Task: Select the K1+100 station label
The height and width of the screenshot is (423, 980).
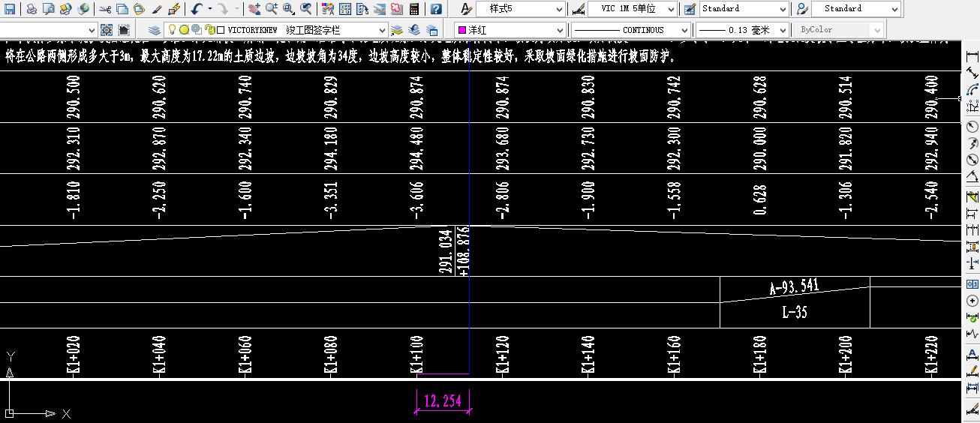Action: click(x=418, y=354)
